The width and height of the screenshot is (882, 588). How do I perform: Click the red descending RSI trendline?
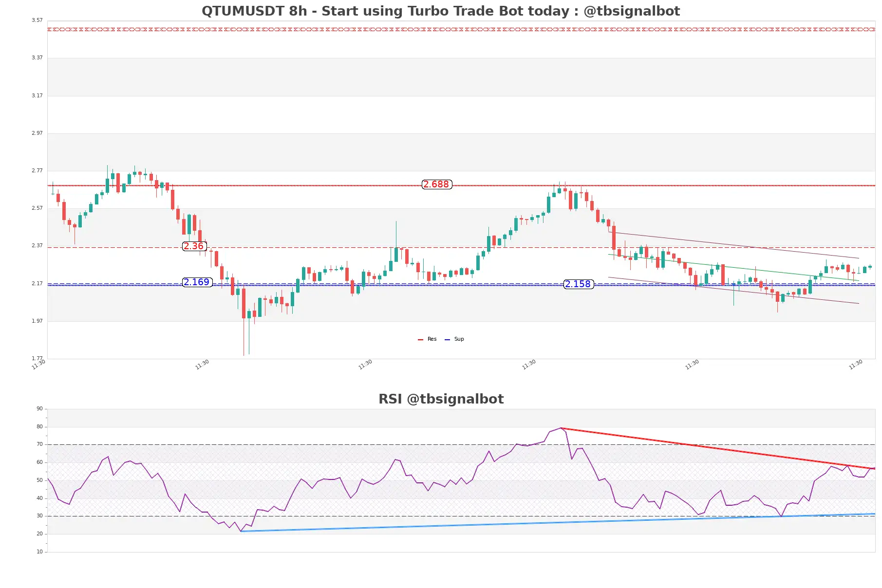pos(718,449)
